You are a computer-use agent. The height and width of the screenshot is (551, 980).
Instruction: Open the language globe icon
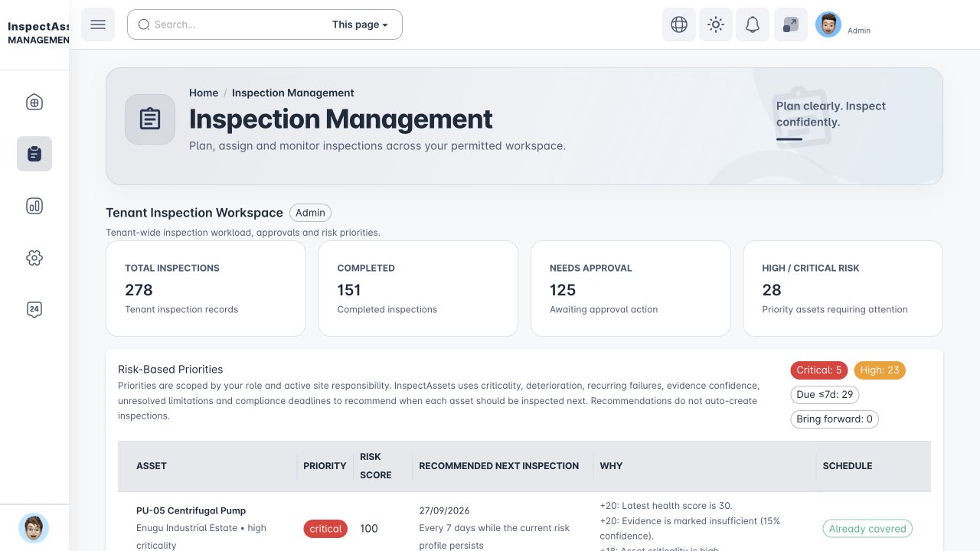coord(679,24)
